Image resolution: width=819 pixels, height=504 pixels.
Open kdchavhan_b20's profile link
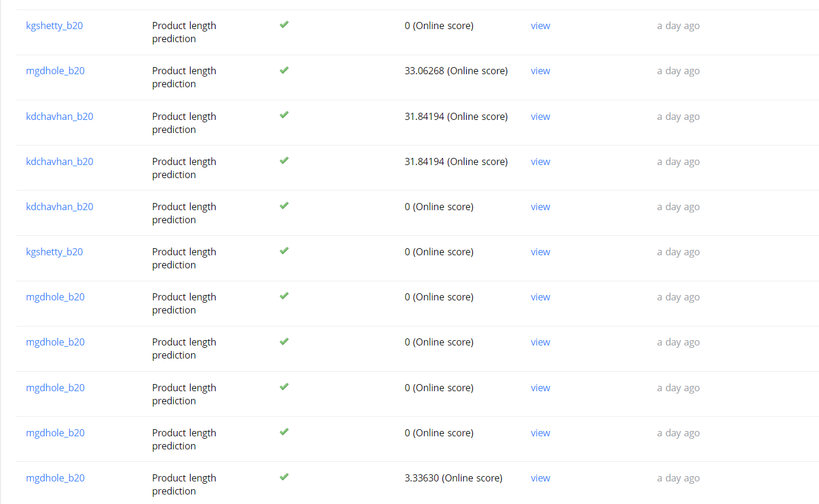point(59,116)
